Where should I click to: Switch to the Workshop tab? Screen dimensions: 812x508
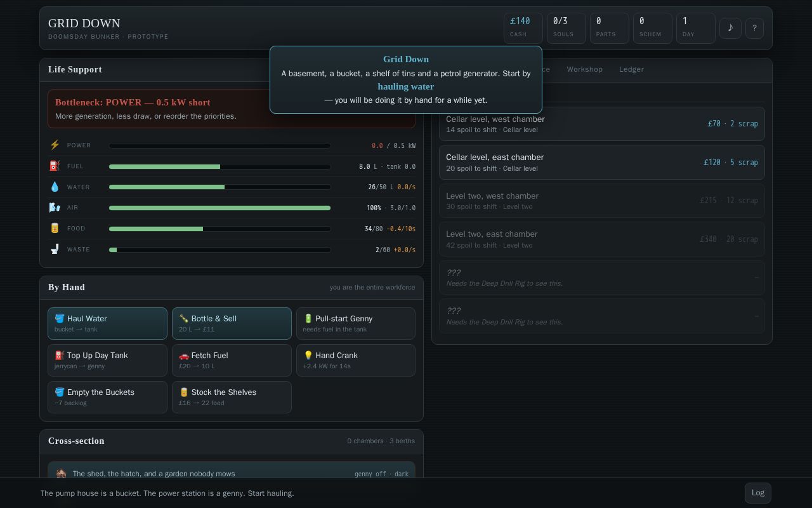pos(584,69)
